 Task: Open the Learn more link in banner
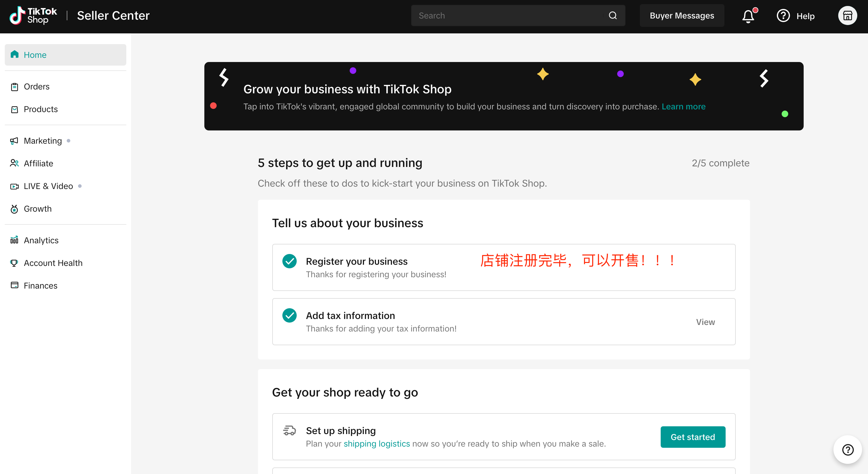(684, 106)
